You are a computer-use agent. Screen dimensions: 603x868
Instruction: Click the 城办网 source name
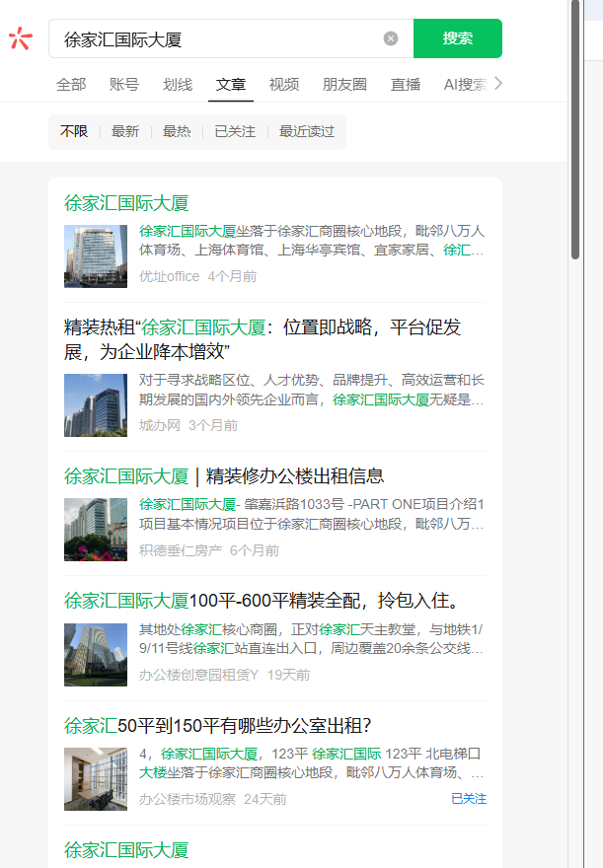160,425
